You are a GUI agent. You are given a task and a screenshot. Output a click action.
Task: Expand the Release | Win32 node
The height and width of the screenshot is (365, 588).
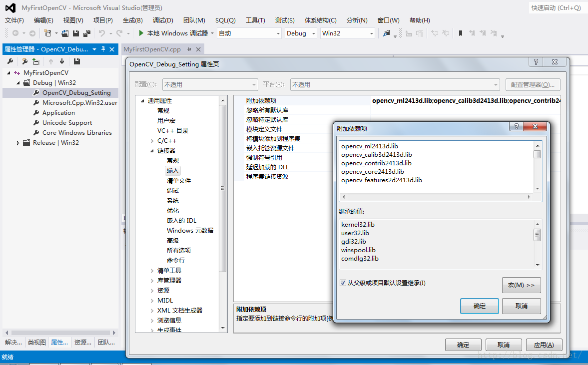pyautogui.click(x=18, y=143)
